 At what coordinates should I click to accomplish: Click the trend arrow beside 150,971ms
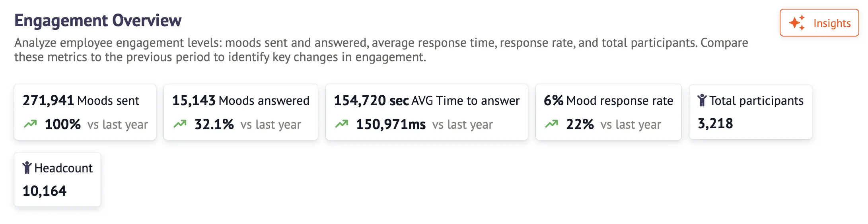[342, 124]
